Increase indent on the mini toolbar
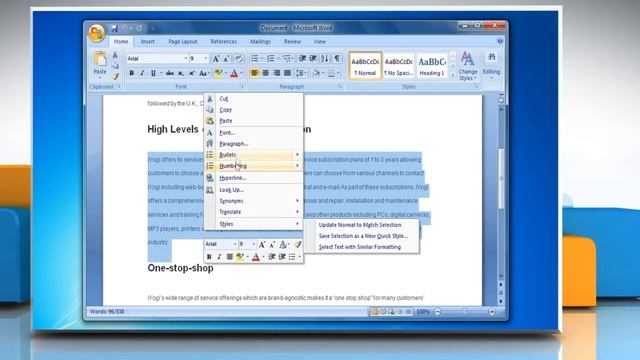640x360 pixels. [282, 257]
